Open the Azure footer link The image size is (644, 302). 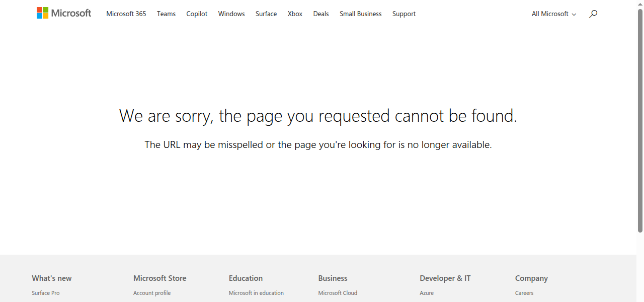point(426,292)
